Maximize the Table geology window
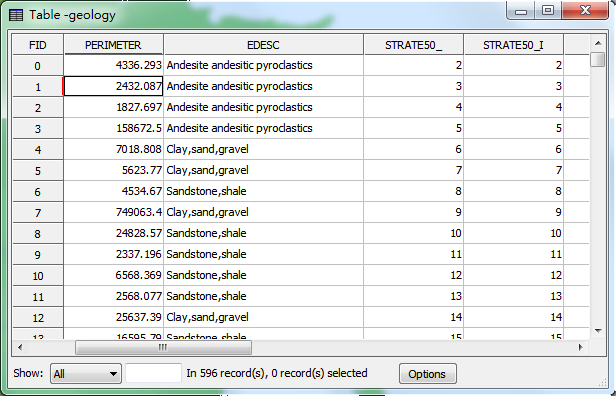Image resolution: width=616 pixels, height=396 pixels. 548,10
